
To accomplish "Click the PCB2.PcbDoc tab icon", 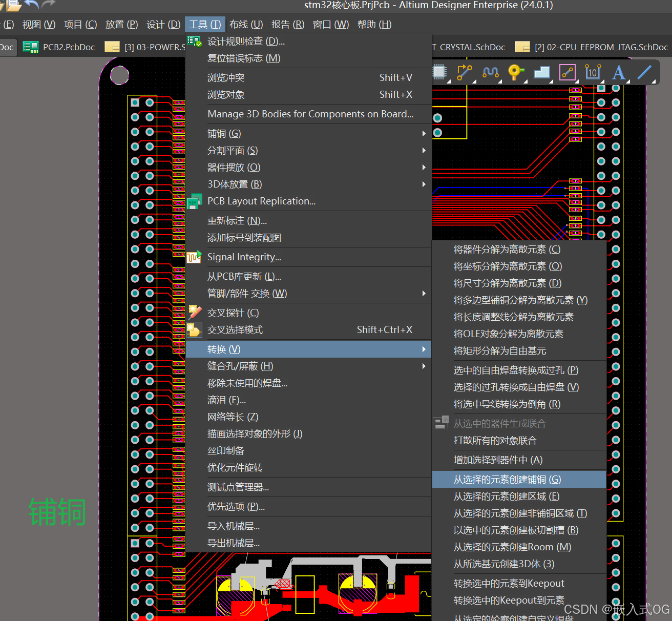I will click(x=31, y=47).
